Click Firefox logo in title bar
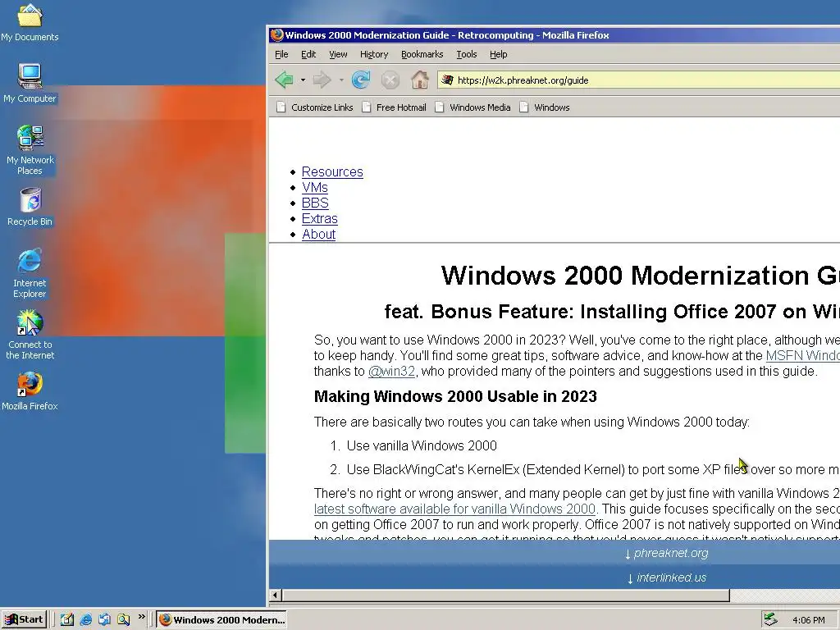Viewport: 840px width, 630px height. coord(277,34)
